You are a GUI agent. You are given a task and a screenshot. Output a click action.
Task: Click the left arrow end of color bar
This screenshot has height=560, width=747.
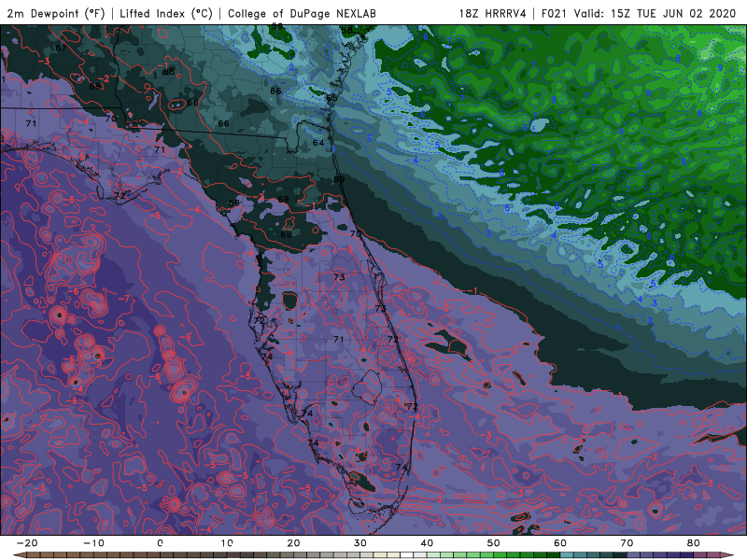coord(18,555)
